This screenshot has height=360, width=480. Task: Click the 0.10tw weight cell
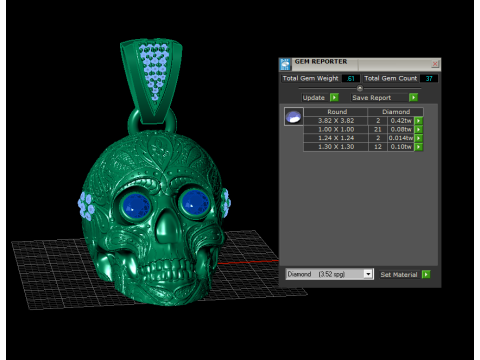point(401,147)
